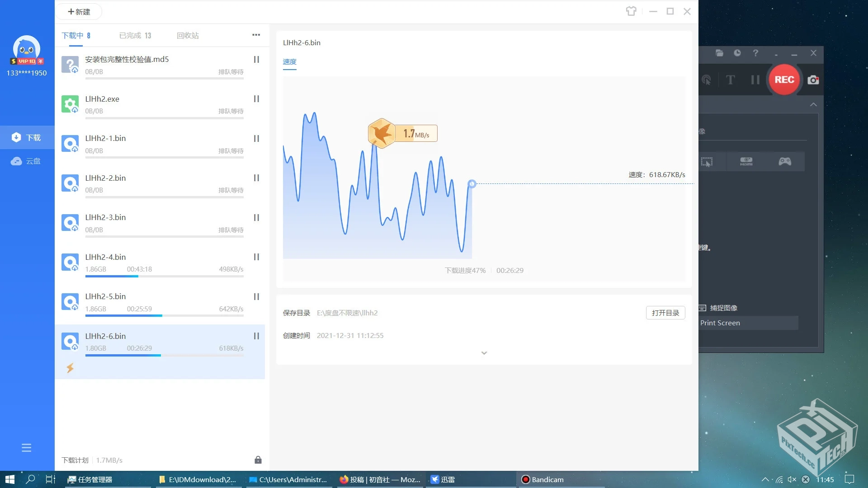Expand the details arrow below 创建时间
Image resolution: width=868 pixels, height=488 pixels.
(x=484, y=353)
